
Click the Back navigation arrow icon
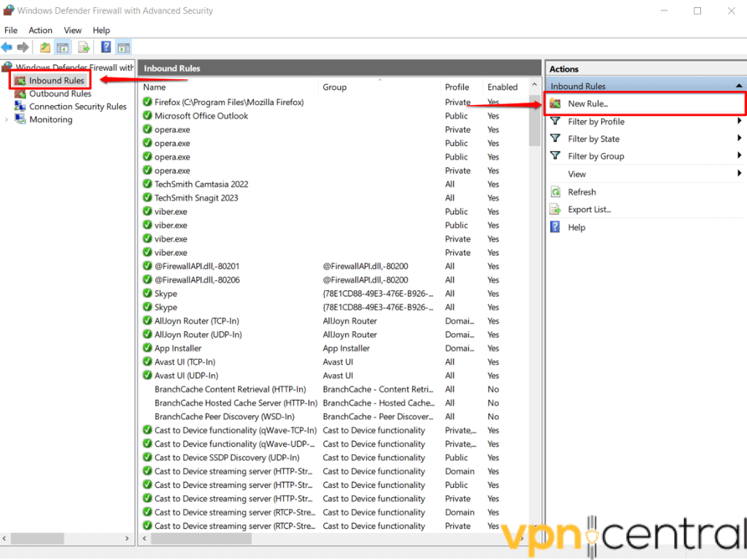[x=9, y=47]
